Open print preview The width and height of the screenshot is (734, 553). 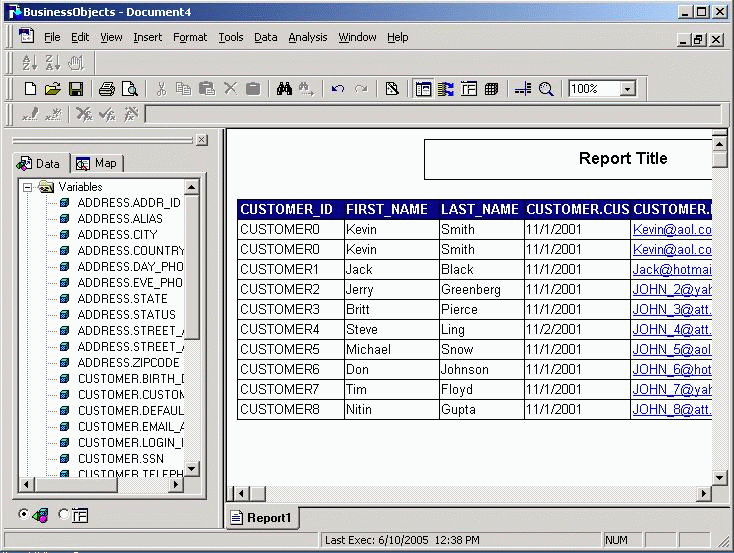(x=129, y=88)
